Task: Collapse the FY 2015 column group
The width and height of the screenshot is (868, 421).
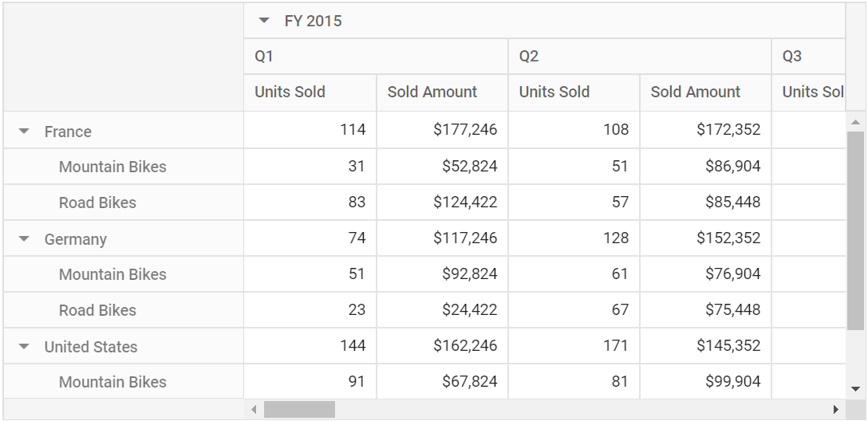Action: click(x=264, y=21)
